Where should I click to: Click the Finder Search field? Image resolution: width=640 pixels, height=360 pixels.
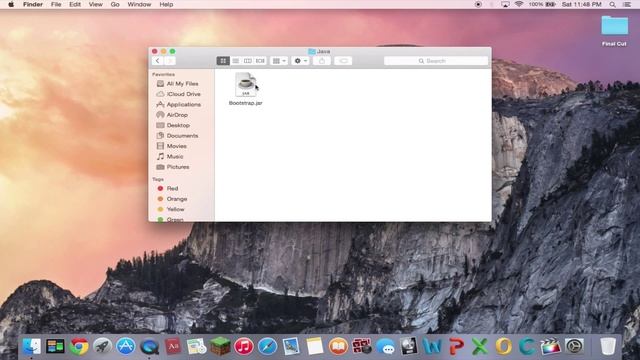click(x=436, y=61)
